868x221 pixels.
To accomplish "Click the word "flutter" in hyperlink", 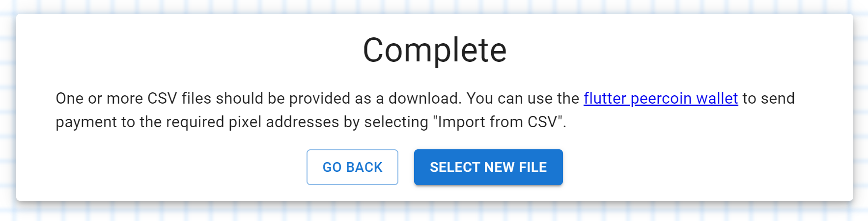I will pos(605,99).
